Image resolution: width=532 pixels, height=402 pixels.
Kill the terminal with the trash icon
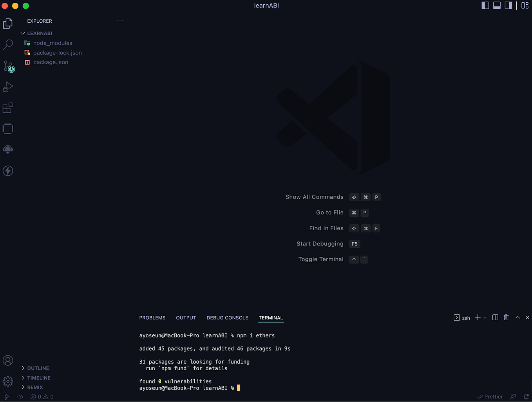point(506,317)
